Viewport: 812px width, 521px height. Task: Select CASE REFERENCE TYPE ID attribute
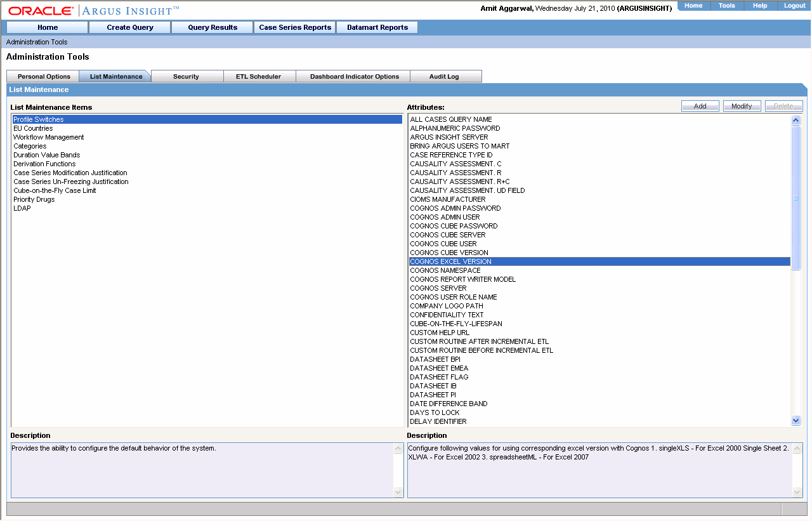pyautogui.click(x=599, y=155)
